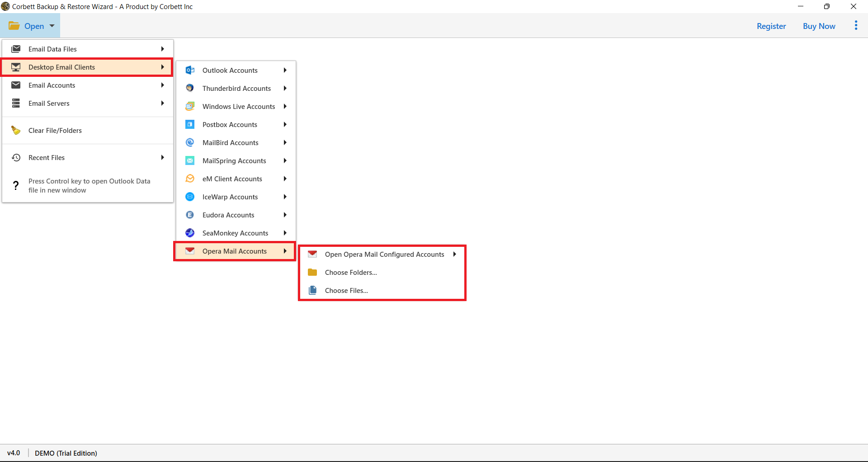The height and width of the screenshot is (462, 868).
Task: Click the Email Data Files envelope icon
Action: 16,49
